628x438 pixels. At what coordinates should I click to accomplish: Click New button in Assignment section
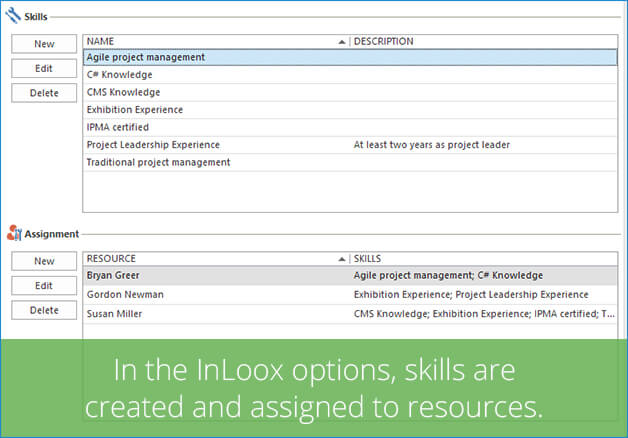(44, 261)
